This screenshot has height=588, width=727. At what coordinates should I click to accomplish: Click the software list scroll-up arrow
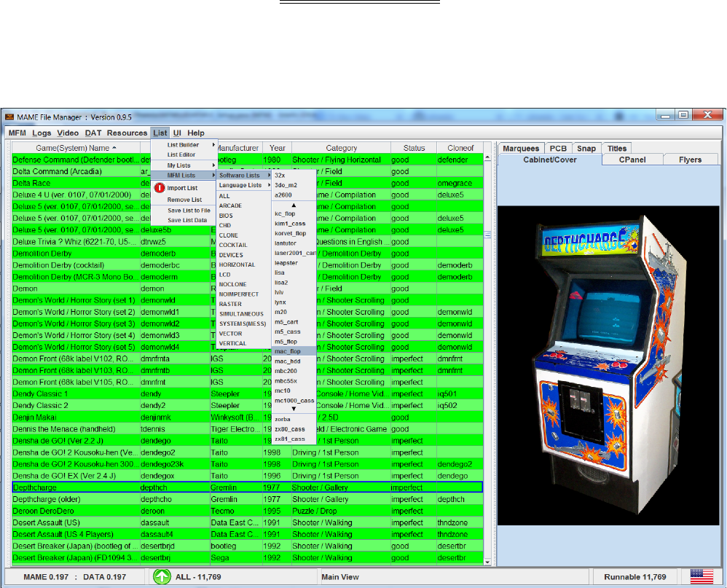click(294, 205)
